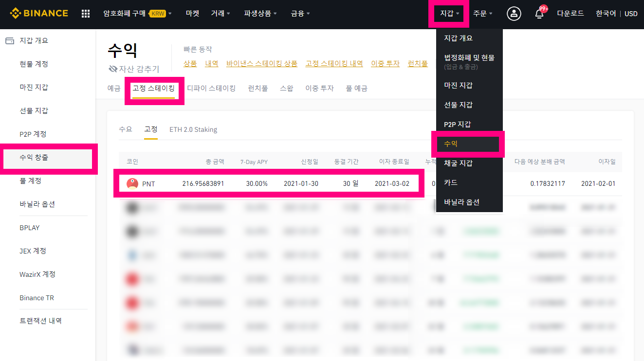Select 선물 지갑 in the dropdown menu
Screen dimensions: 644x361
pos(469,105)
